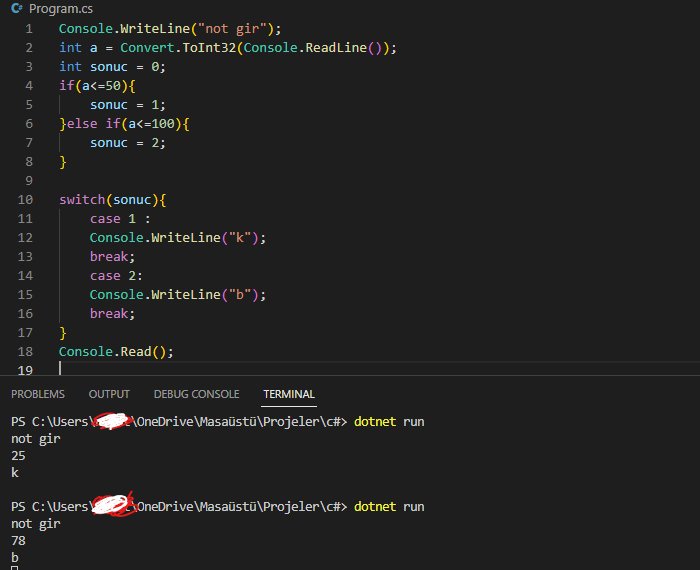Click the switch(sonuc) statement
This screenshot has width=700, height=570.
click(112, 200)
